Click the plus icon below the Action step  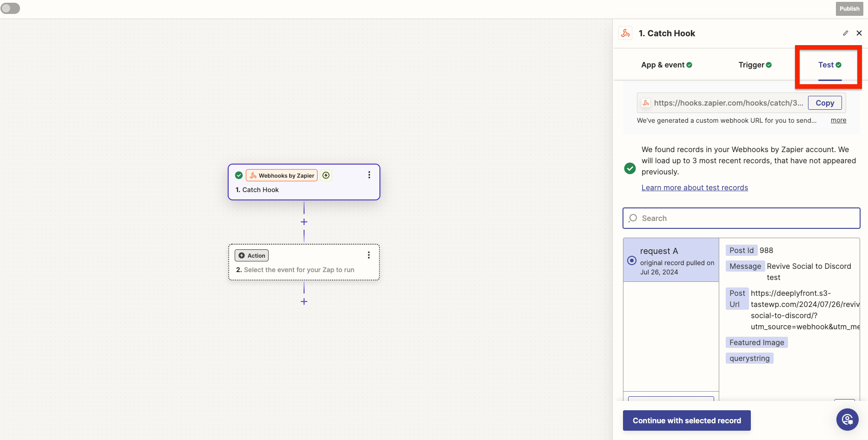coord(304,301)
